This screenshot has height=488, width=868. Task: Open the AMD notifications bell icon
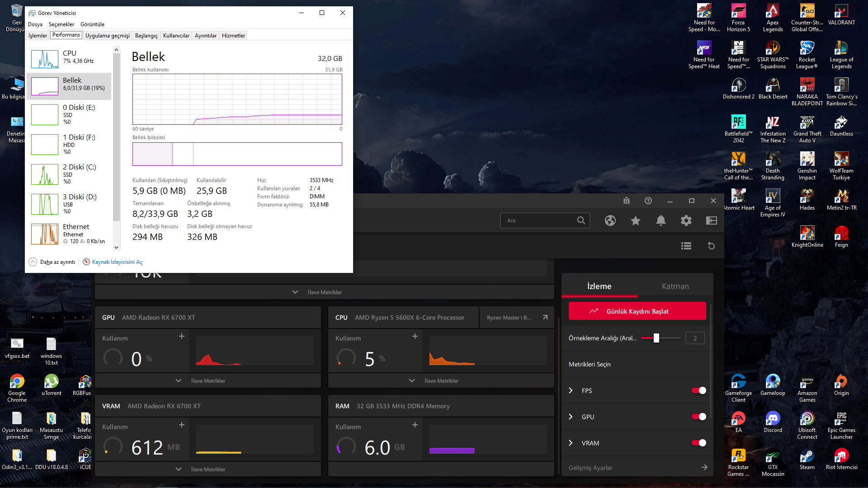(x=661, y=221)
